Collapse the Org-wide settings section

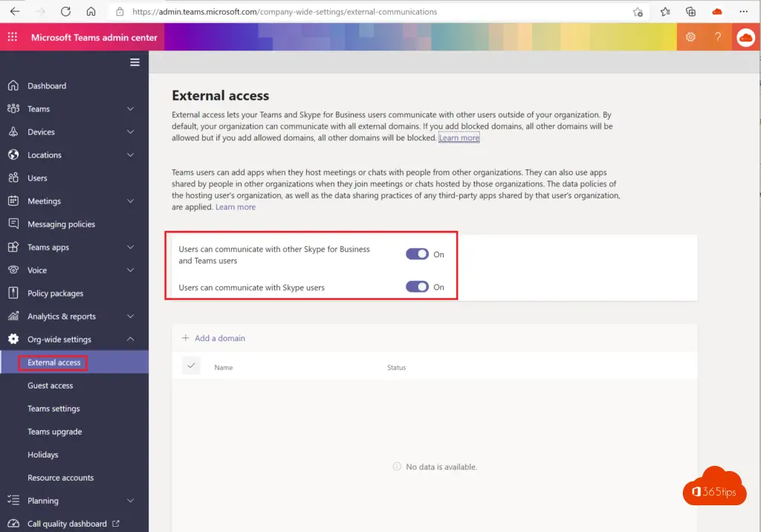pos(131,340)
